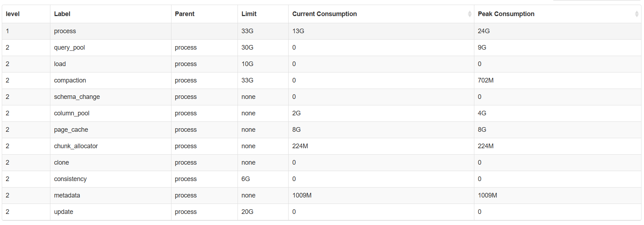Click the Limit column header
The image size is (644, 225).
click(249, 14)
